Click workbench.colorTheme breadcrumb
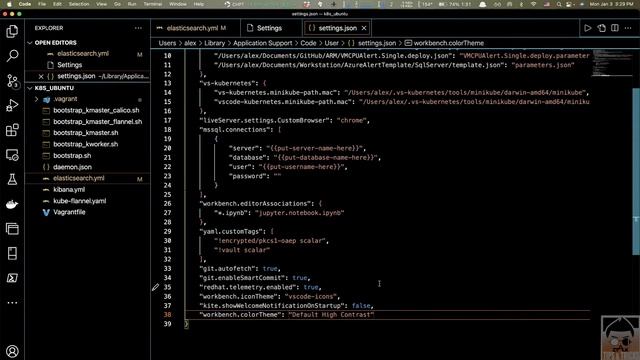Screen dimensions: 640x360 449,43
